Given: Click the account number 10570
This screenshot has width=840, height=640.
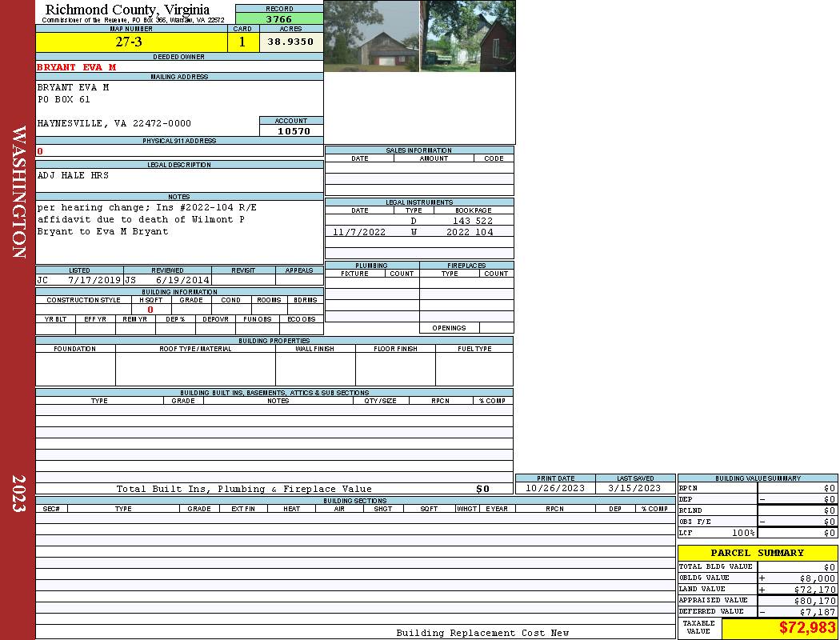Looking at the screenshot, I should (x=294, y=131).
